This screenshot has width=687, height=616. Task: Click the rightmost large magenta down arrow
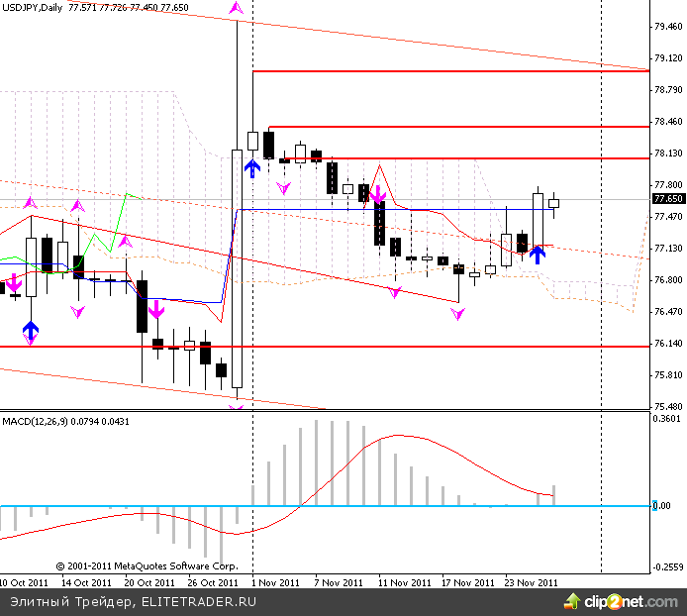pos(377,194)
